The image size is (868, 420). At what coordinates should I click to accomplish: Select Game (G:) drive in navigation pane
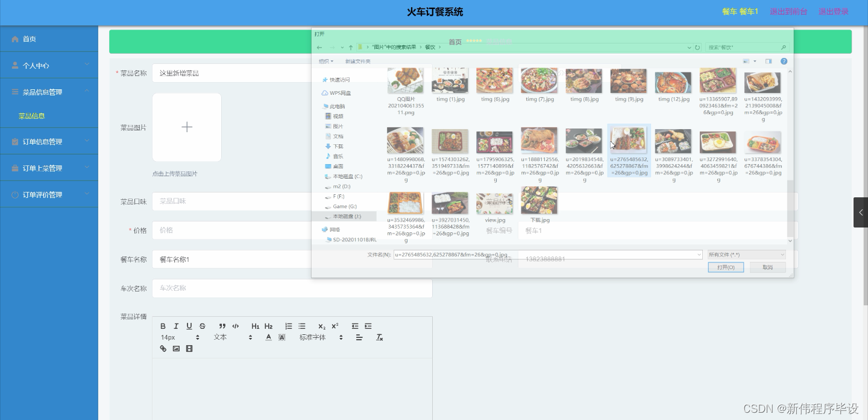coord(341,206)
